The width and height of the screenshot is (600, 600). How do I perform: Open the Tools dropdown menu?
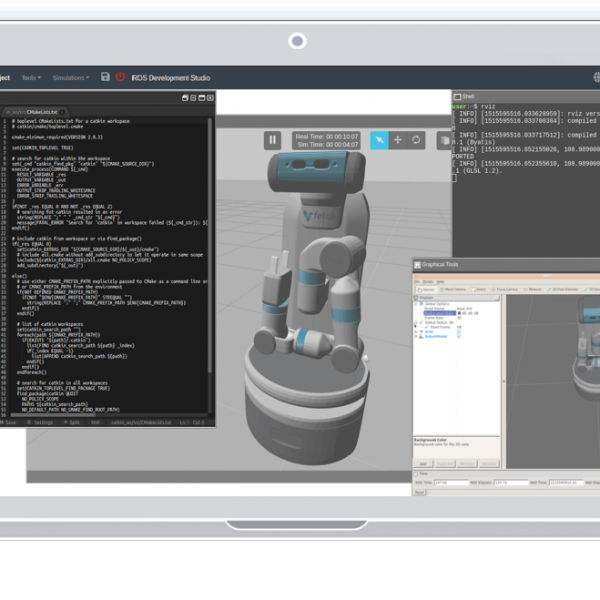click(x=31, y=77)
